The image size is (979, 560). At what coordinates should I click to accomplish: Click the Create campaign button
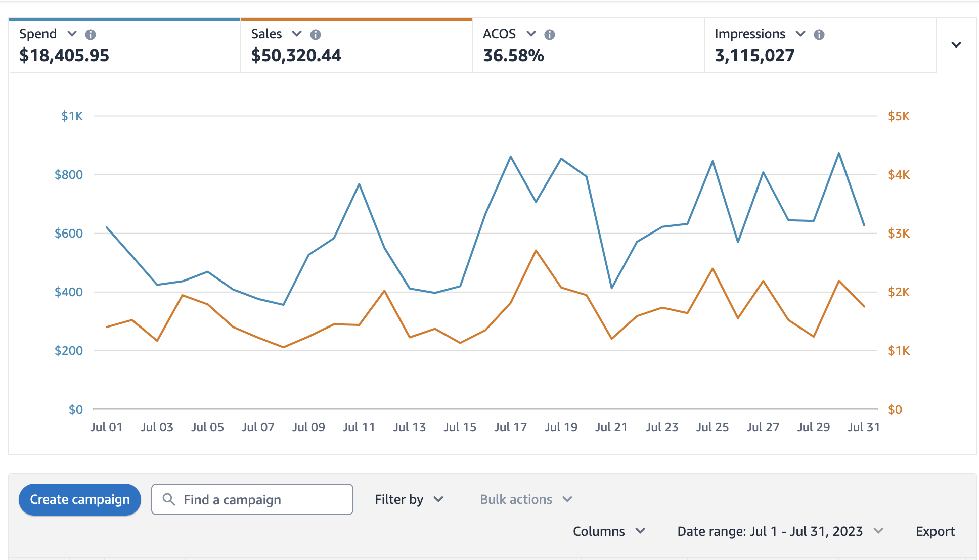pos(79,499)
